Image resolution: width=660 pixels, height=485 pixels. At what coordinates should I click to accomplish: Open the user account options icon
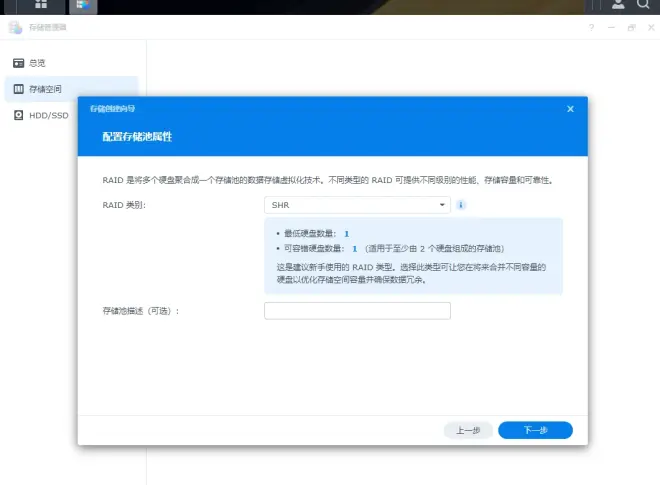(618, 5)
